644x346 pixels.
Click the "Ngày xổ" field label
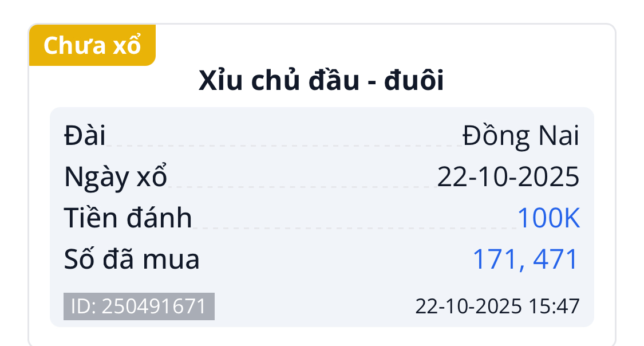(116, 177)
